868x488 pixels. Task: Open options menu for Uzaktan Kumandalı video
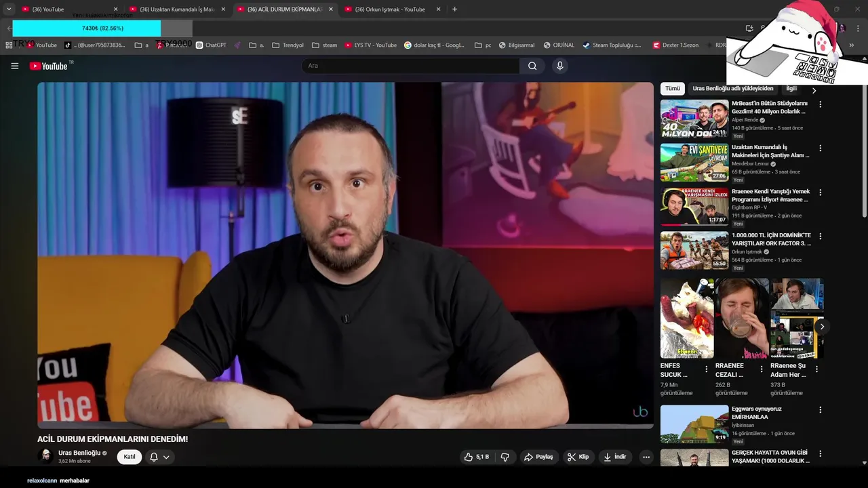coord(821,148)
